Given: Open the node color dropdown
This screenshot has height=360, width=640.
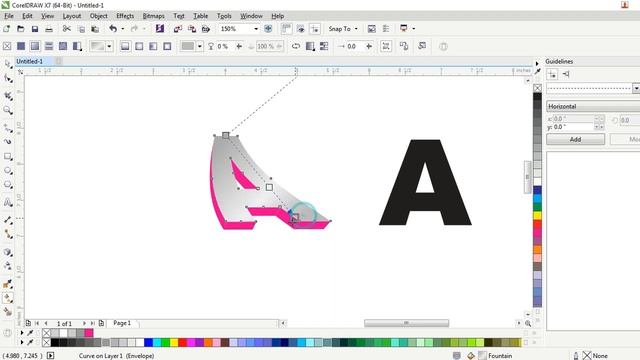Looking at the screenshot, I should pyautogui.click(x=200, y=47).
